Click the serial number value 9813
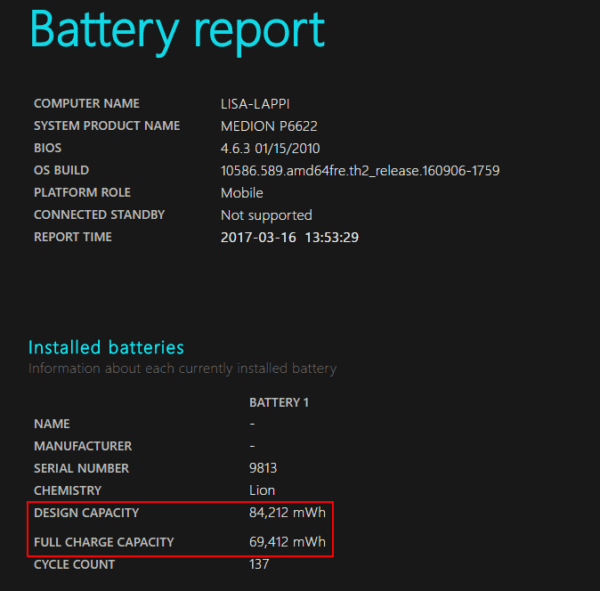 (x=263, y=468)
